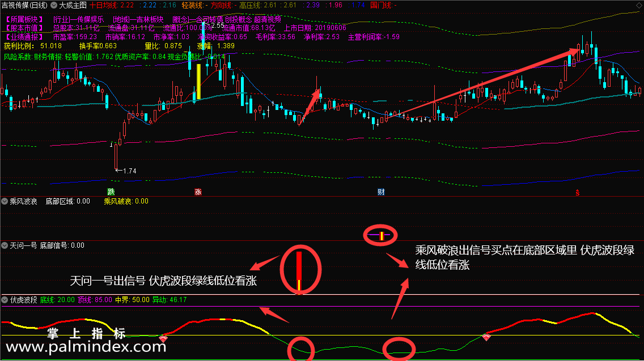Click the yellow signal bar in 乘风波浪 panel

(x=381, y=236)
